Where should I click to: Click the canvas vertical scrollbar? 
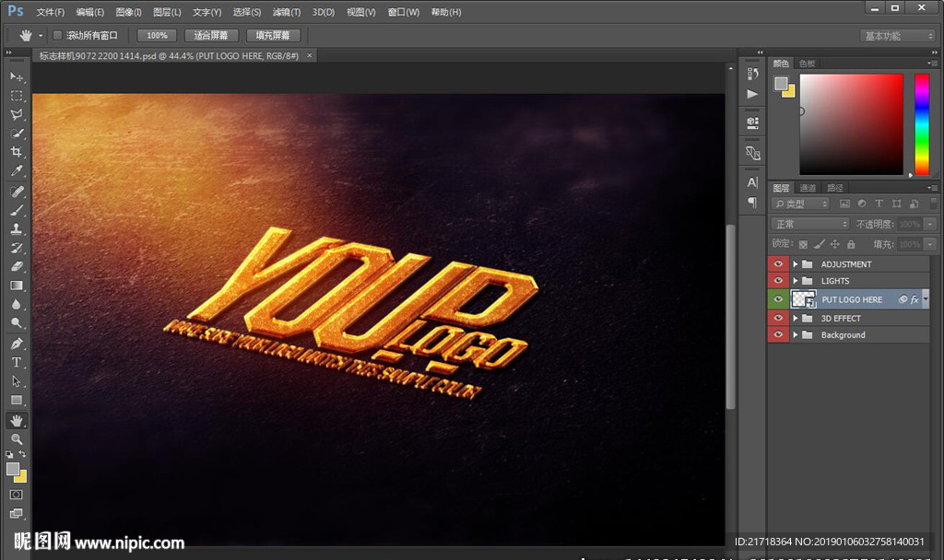(x=731, y=316)
